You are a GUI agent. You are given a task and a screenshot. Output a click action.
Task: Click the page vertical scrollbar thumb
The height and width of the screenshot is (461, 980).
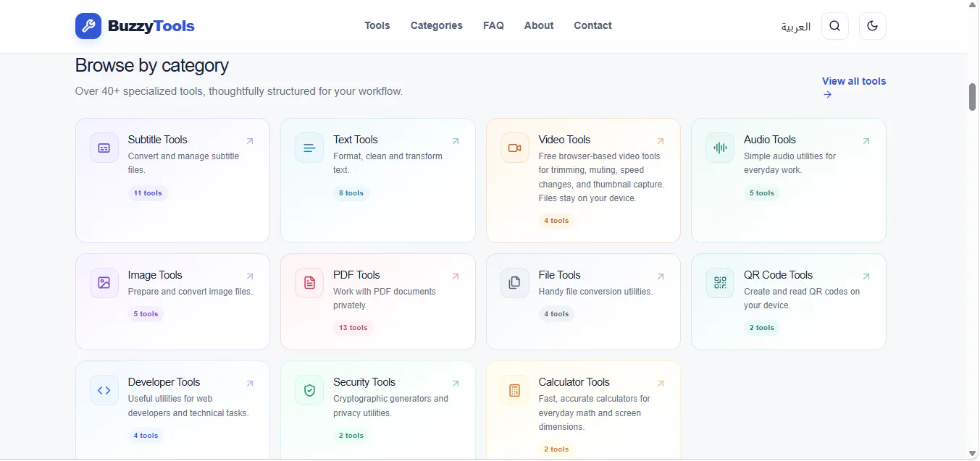pos(973,97)
